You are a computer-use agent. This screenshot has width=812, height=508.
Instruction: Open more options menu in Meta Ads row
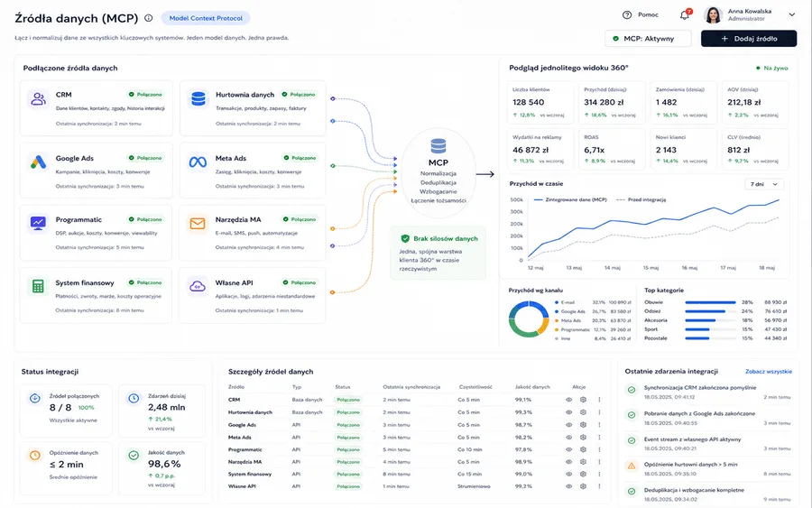(599, 437)
